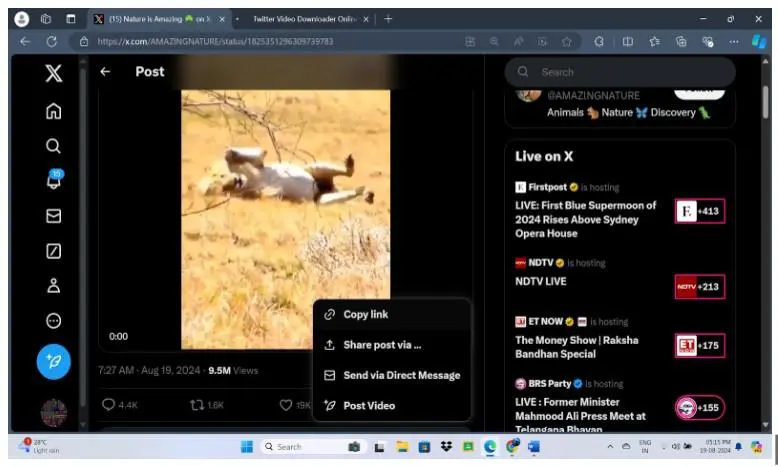The width and height of the screenshot is (778, 467).
Task: Open Windows Start button on taskbar
Action: coord(246,447)
